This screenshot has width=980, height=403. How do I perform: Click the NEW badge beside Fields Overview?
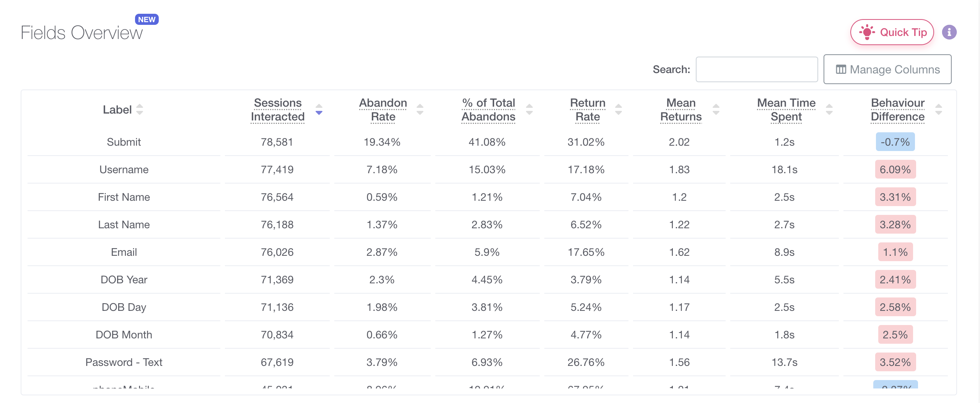(x=147, y=19)
